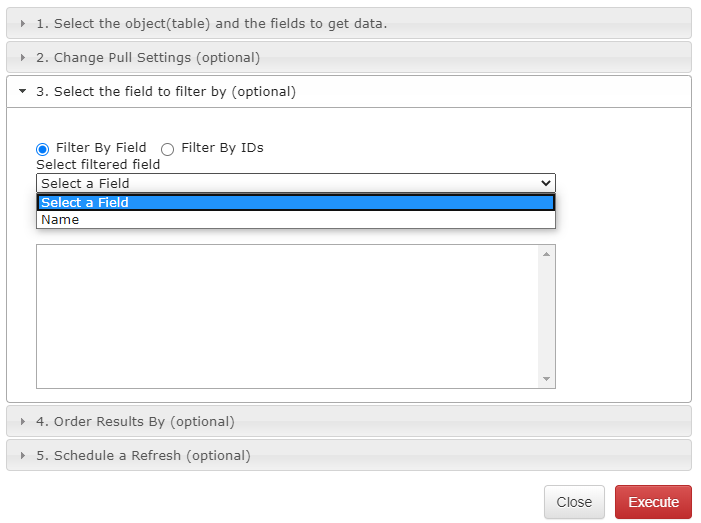Expand section 2 Change Pull Settings
Viewport: 701px width, 523px height.
pos(349,57)
